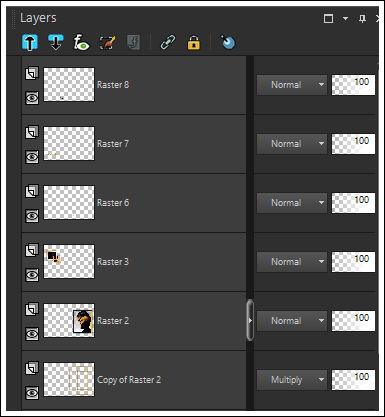Click the edit selection icon

point(107,42)
